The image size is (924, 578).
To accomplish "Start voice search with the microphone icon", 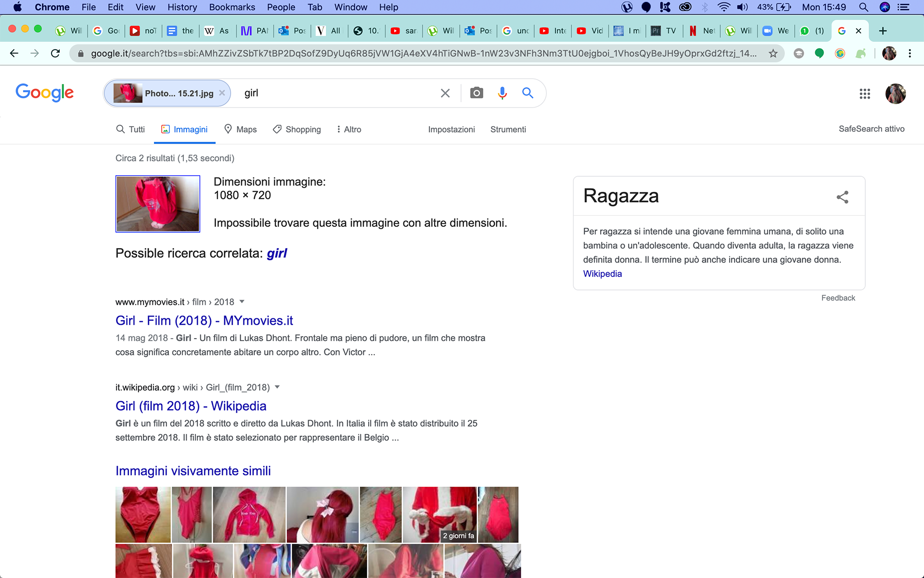I will click(x=502, y=93).
